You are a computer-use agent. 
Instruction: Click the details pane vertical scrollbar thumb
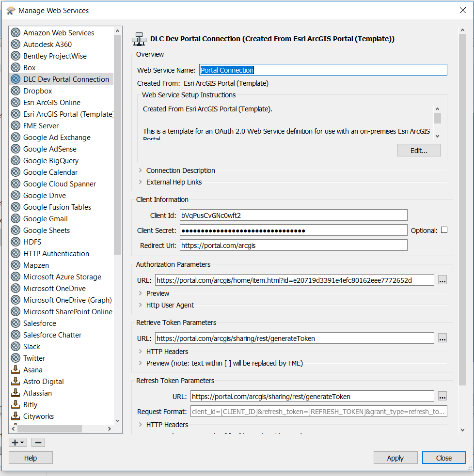pyautogui.click(x=462, y=210)
